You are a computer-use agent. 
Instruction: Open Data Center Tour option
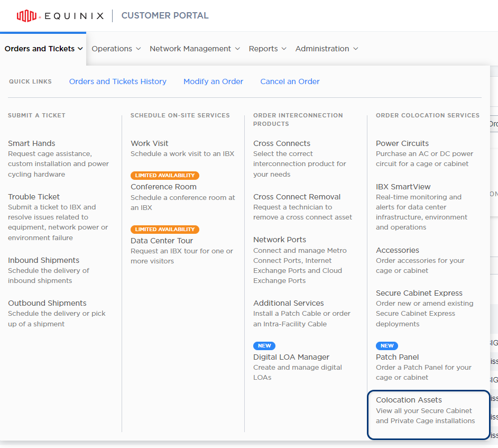coord(162,241)
